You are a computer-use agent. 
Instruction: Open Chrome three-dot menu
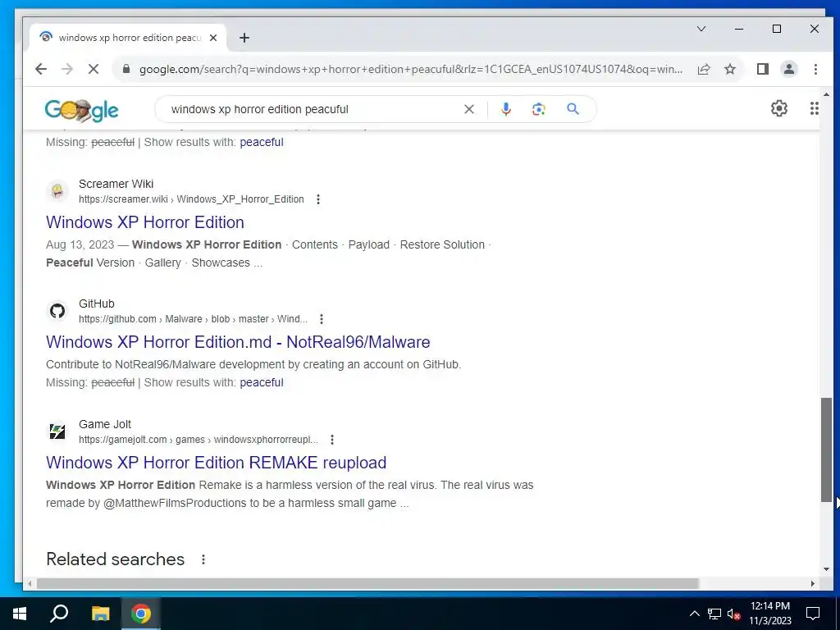coord(815,69)
